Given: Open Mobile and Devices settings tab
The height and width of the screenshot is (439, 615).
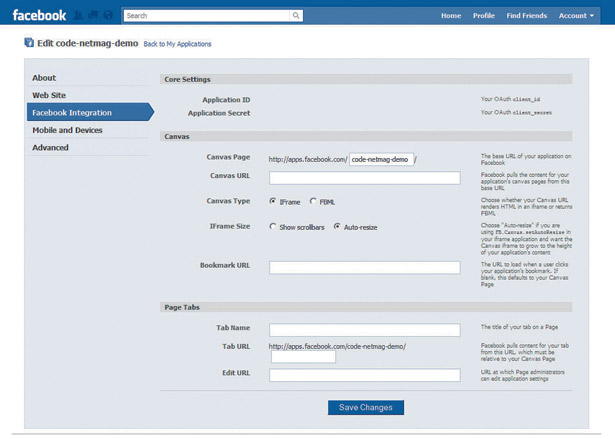Looking at the screenshot, I should click(x=88, y=130).
